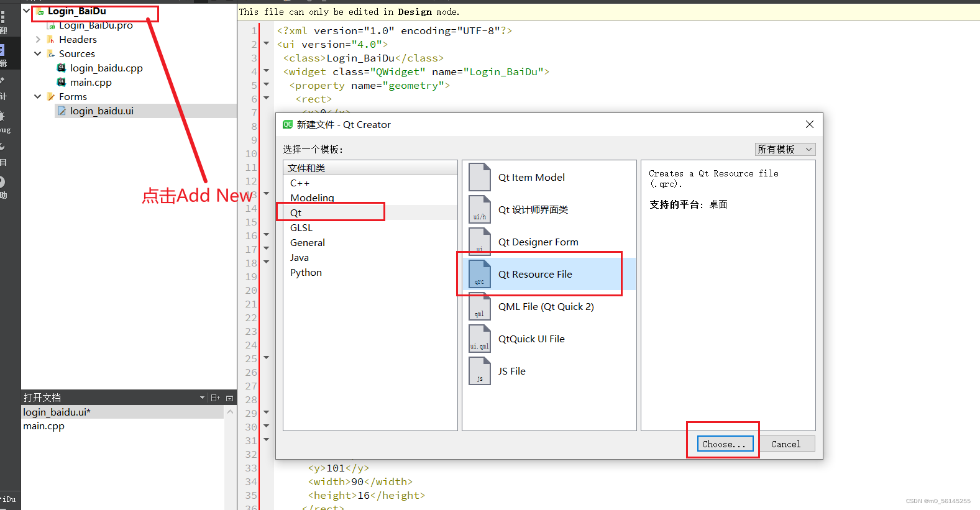Fold the code block at line 18
980x510 pixels.
pos(267,262)
